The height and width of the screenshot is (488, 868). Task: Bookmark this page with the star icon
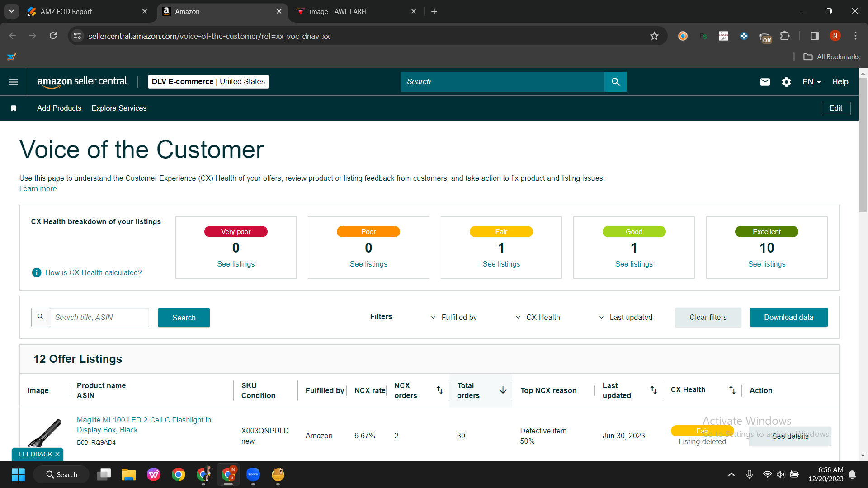point(654,36)
